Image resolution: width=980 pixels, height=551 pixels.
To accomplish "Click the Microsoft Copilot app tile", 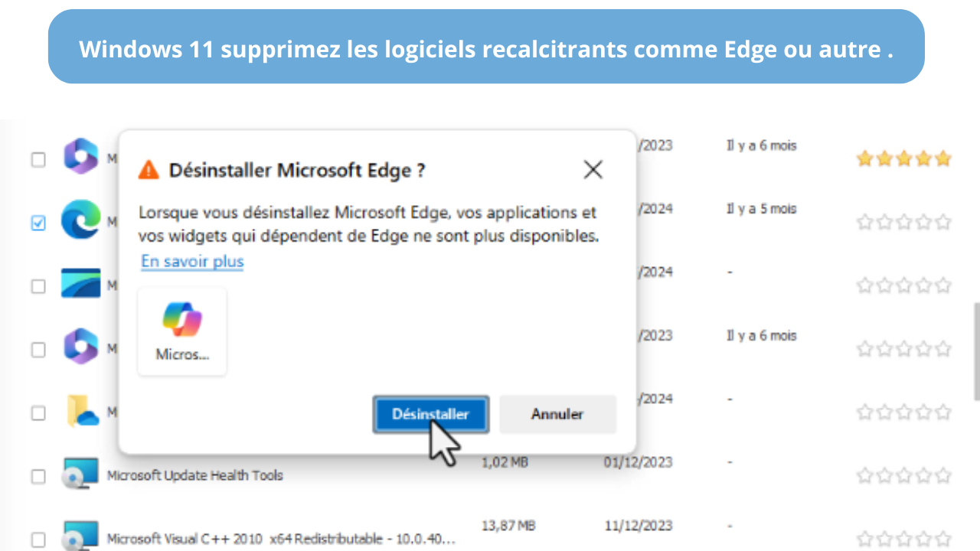I will point(182,331).
